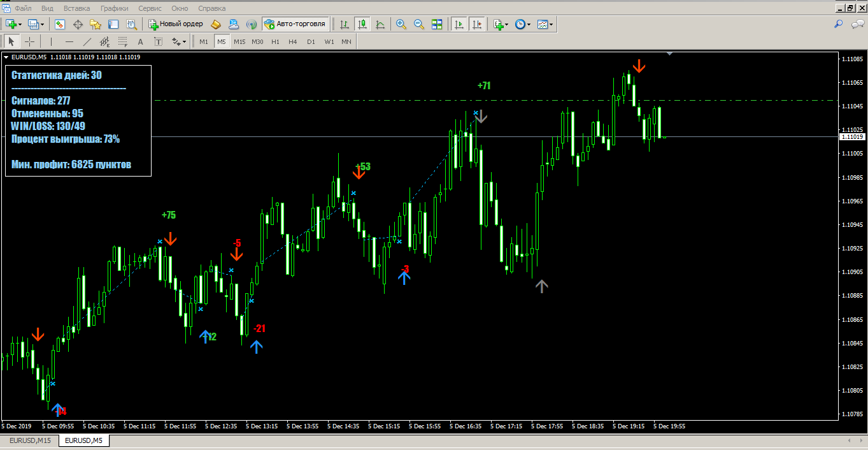Expand the periodicity clock dropdown arrow
The image size is (868, 450).
[x=529, y=24]
